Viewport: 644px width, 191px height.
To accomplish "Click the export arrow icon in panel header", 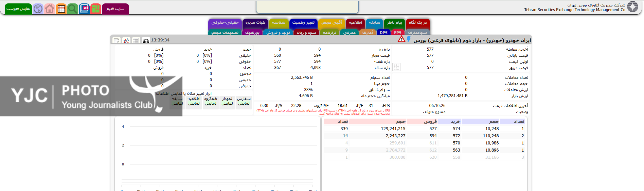I will click(117, 40).
